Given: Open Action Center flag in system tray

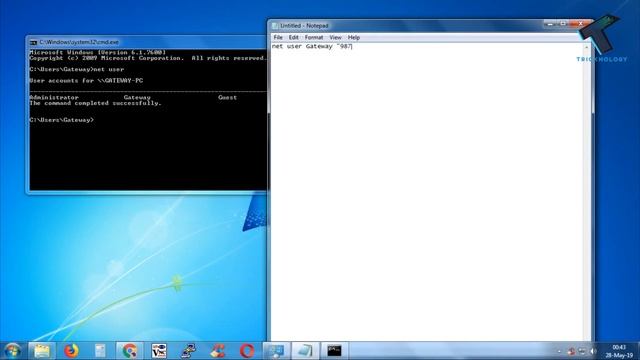Looking at the screenshot, I should click(571, 351).
